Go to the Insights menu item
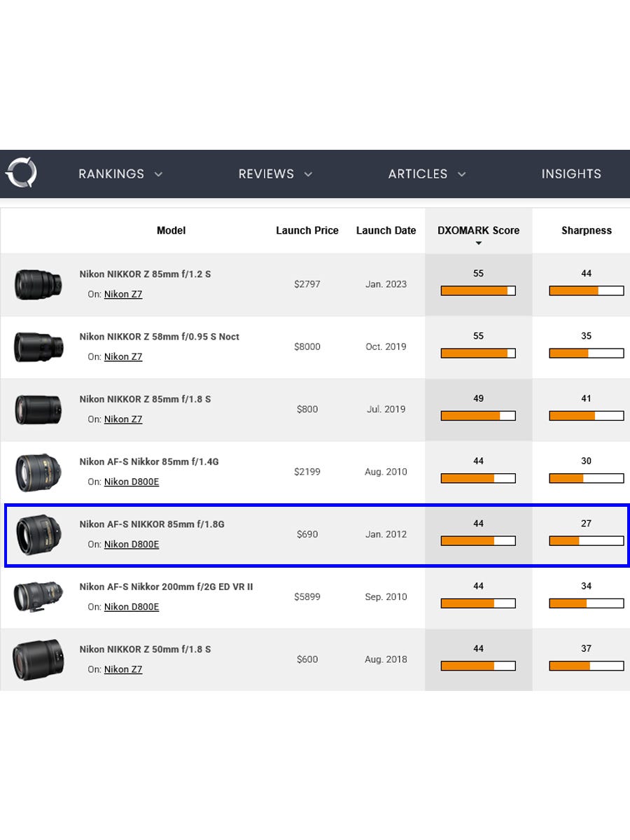Viewport: 630px width, 840px height. tap(571, 174)
